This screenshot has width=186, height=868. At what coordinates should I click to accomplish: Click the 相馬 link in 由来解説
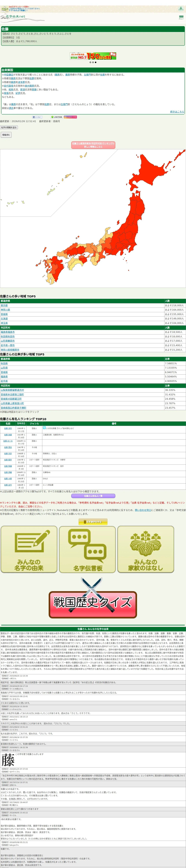pyautogui.click(x=11, y=90)
